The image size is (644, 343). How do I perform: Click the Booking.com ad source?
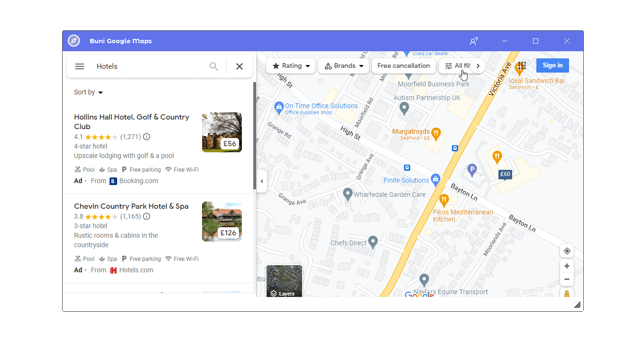tap(134, 181)
